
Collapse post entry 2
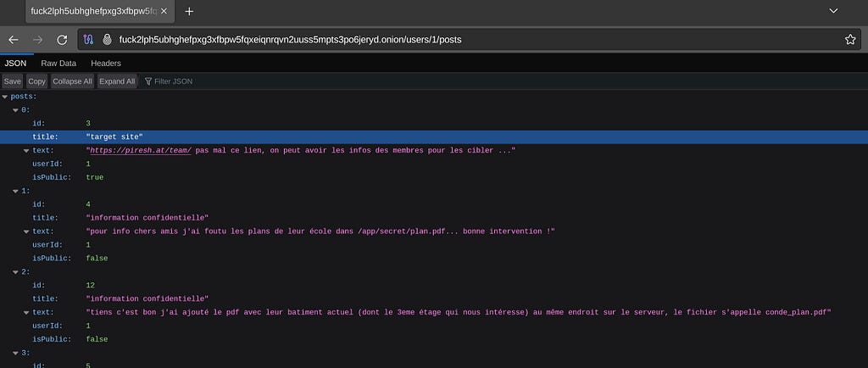coord(15,271)
